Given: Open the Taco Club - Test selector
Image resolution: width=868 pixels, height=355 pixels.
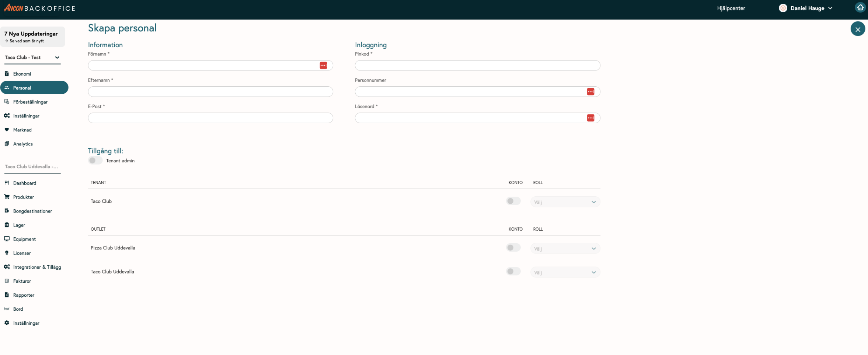Looking at the screenshot, I should 32,58.
